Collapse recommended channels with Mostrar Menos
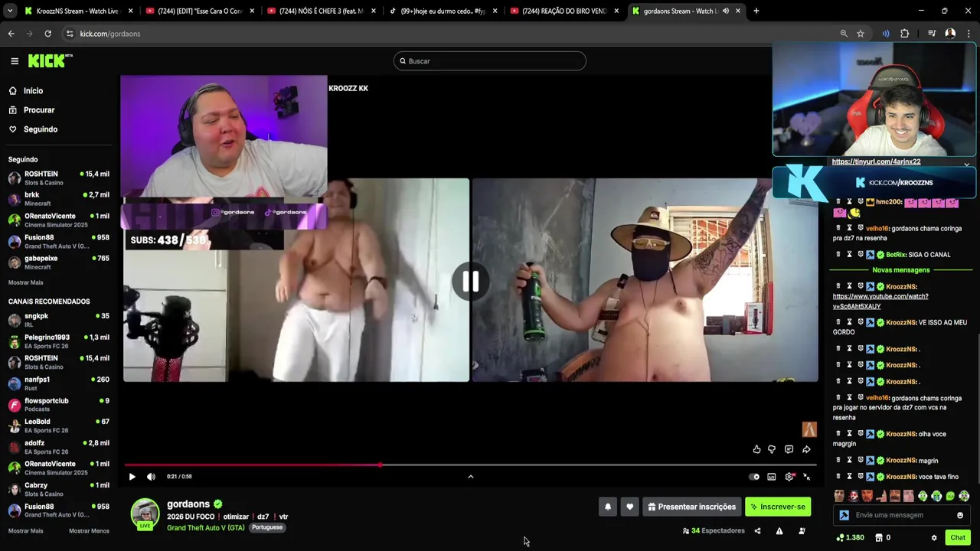The image size is (980, 551). tap(89, 531)
